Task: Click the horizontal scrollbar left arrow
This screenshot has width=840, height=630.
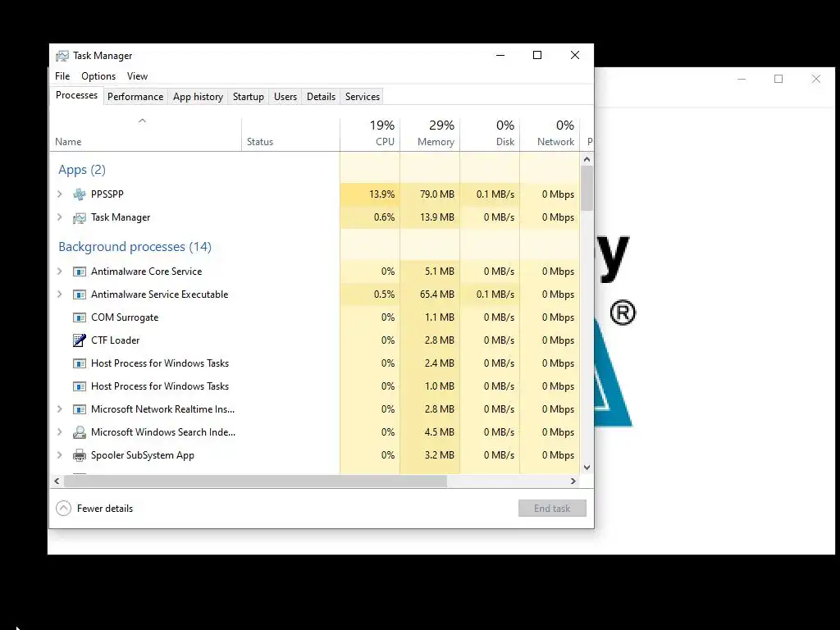Action: pos(57,481)
